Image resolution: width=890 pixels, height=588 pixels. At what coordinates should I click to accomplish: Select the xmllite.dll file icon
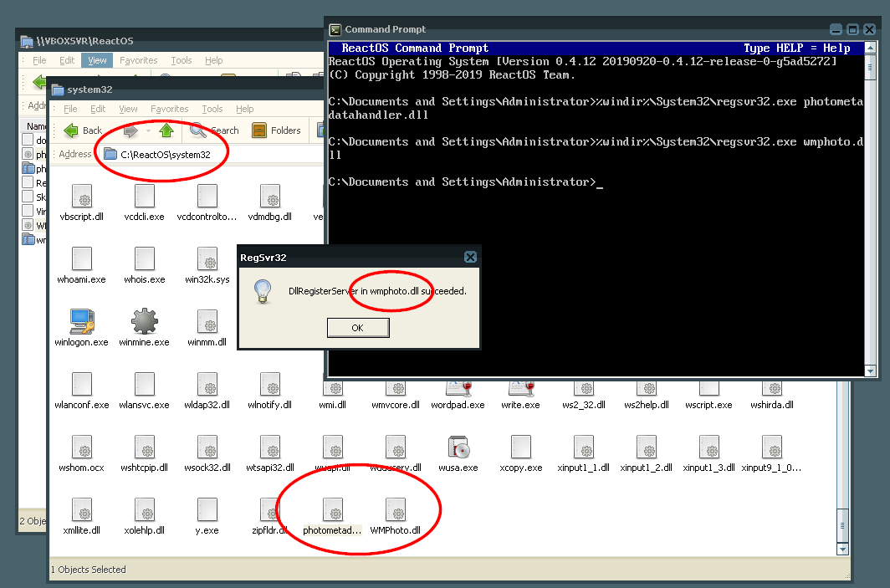82,509
